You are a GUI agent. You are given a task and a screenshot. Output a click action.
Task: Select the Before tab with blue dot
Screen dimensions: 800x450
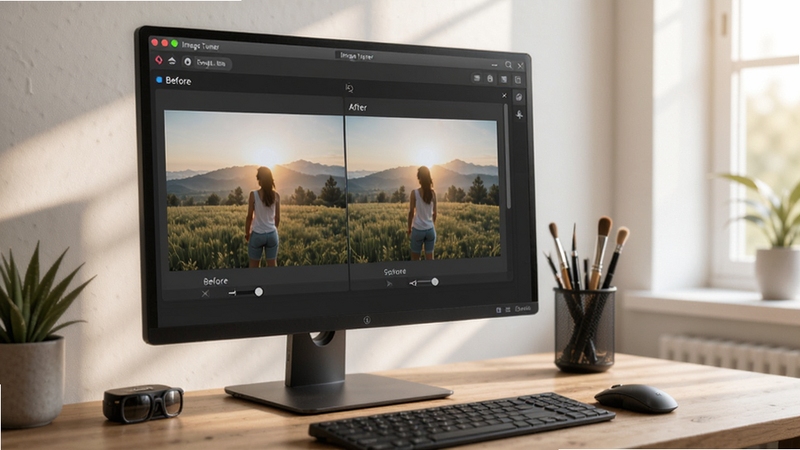pos(173,81)
